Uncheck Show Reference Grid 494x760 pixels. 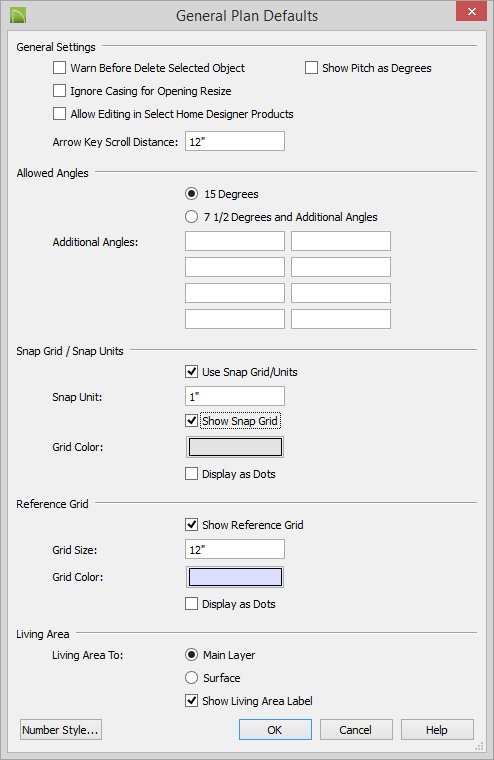[x=191, y=524]
